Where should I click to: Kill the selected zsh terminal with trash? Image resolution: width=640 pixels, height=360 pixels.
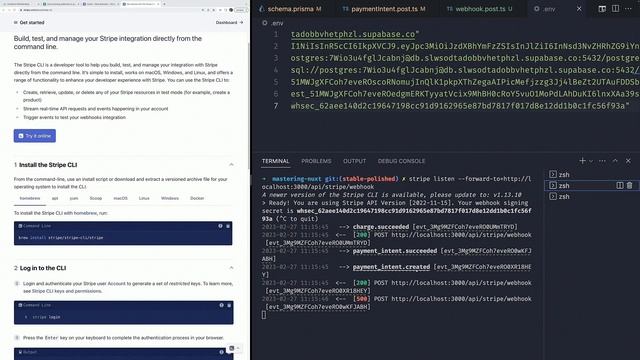pos(629,186)
